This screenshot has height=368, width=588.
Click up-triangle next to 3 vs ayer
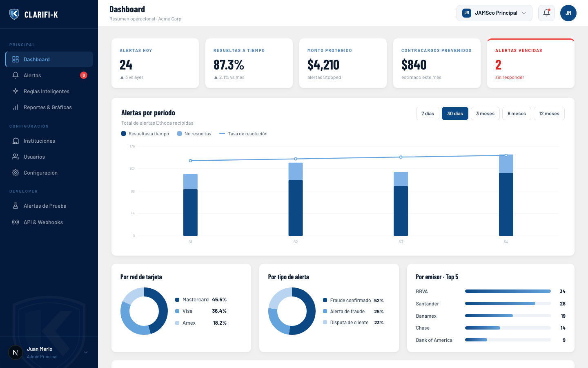point(122,77)
